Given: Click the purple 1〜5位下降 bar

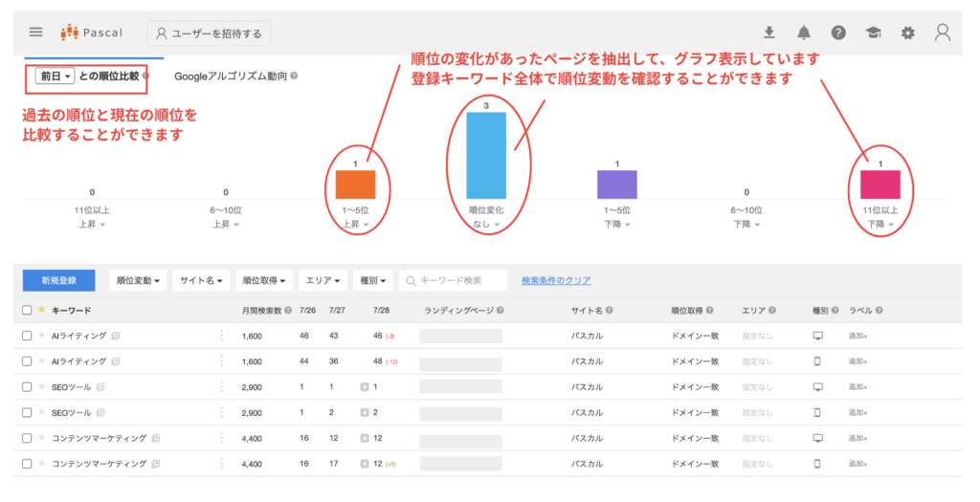Looking at the screenshot, I should (x=617, y=185).
